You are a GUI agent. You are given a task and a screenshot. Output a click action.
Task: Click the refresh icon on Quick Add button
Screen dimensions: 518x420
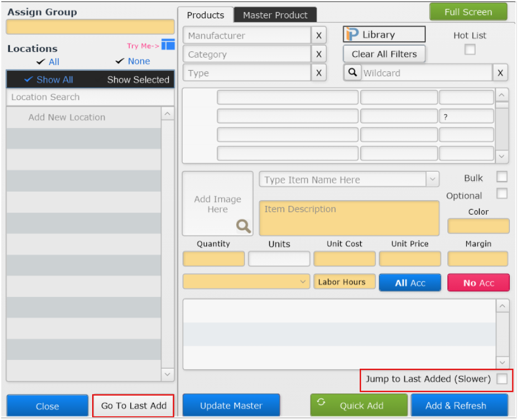322,405
